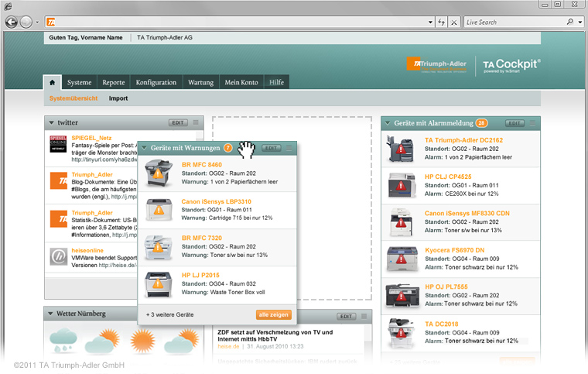Open the BR MFC 7320 device link

(202, 238)
